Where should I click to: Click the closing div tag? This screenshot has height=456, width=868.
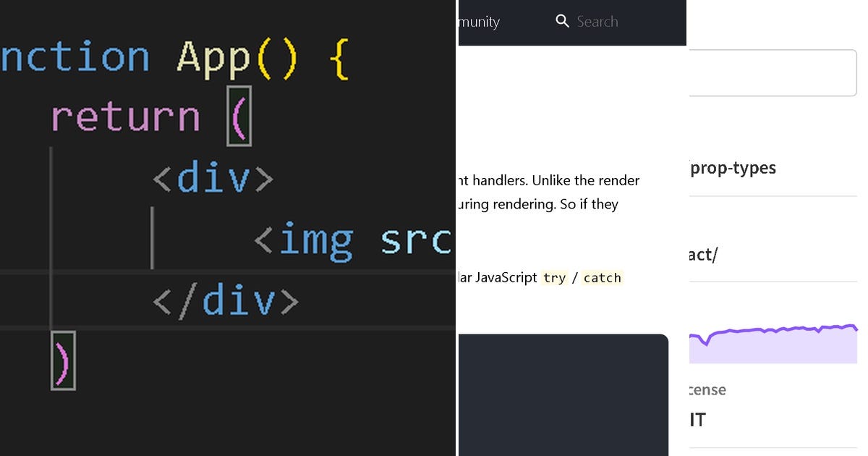(224, 300)
